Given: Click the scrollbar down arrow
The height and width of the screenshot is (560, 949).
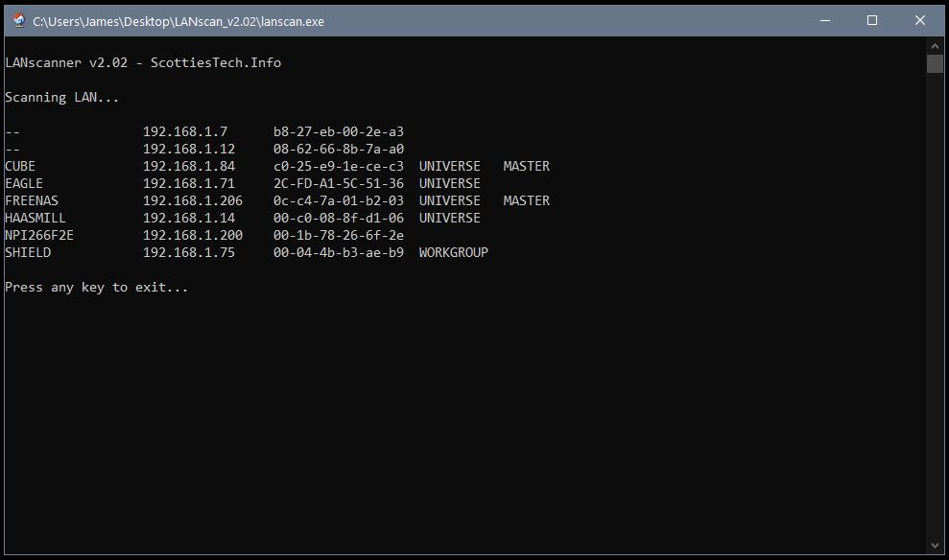Looking at the screenshot, I should (x=935, y=546).
